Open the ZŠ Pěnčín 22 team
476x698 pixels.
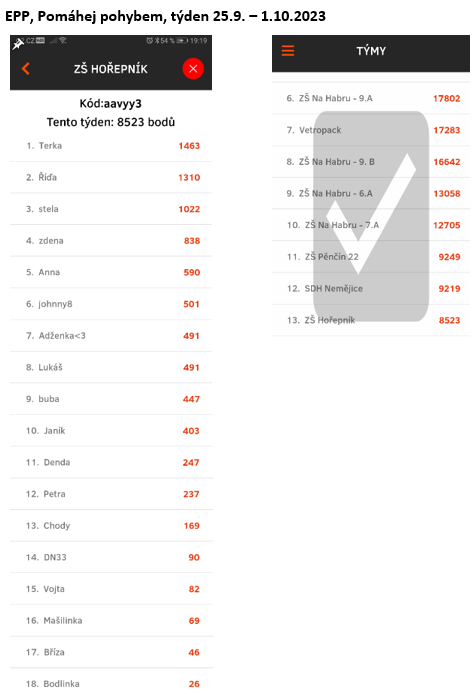371,257
